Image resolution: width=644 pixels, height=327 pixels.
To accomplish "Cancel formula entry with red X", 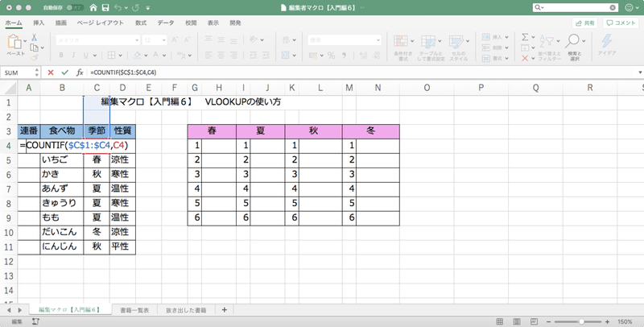I will point(51,72).
